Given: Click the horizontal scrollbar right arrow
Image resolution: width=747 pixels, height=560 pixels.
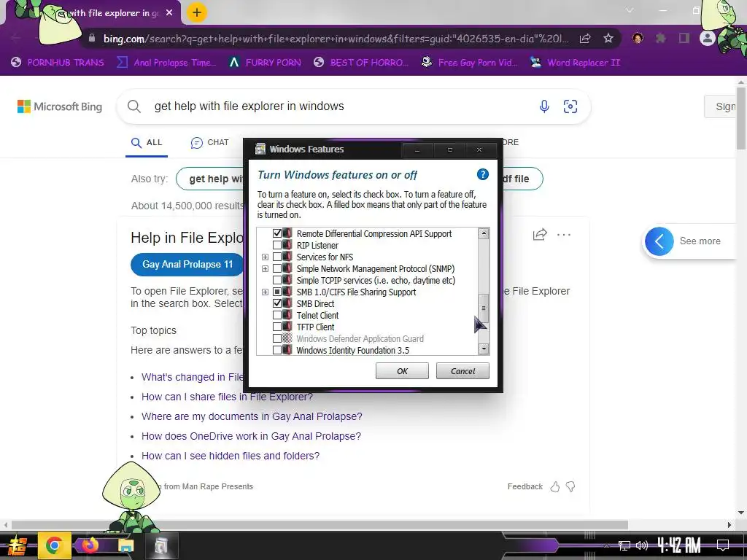Looking at the screenshot, I should (x=729, y=525).
